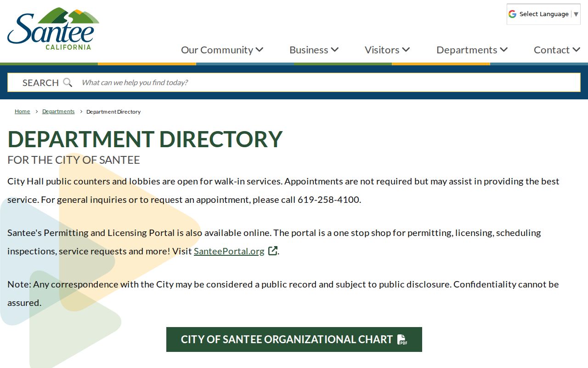The image size is (588, 368).
Task: Expand the Contact menu chevron
Action: pos(576,50)
